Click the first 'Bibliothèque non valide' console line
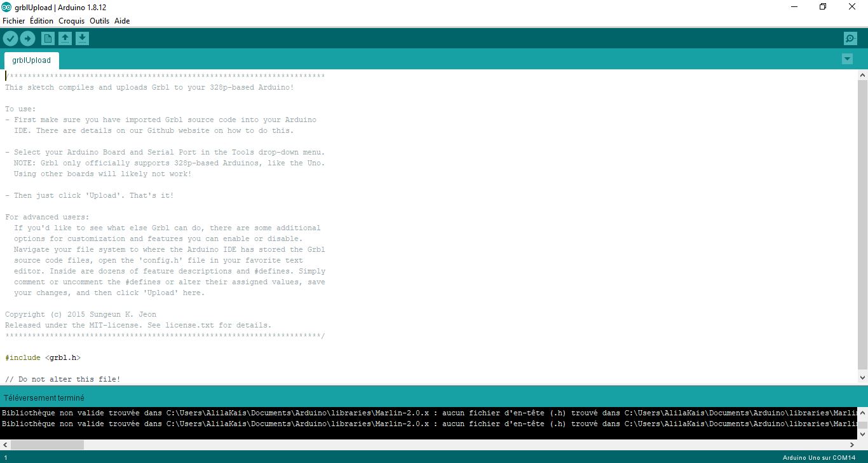Screen dimensions: 868x463 click(429, 413)
